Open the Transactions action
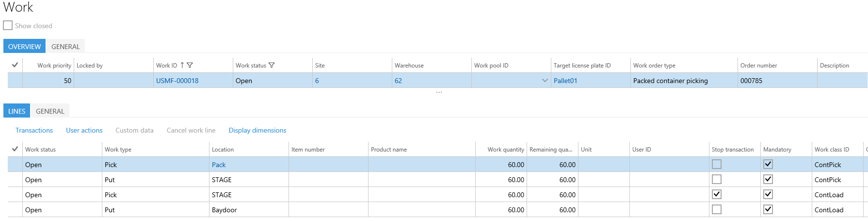The width and height of the screenshot is (868, 221). pyautogui.click(x=34, y=130)
